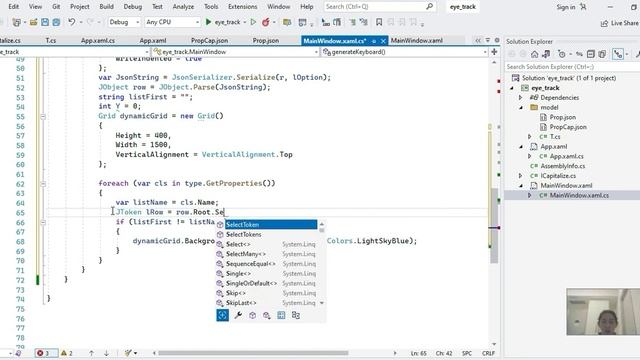Click the Undo arrow icon
This screenshot has width=640, height=360.
click(72, 22)
